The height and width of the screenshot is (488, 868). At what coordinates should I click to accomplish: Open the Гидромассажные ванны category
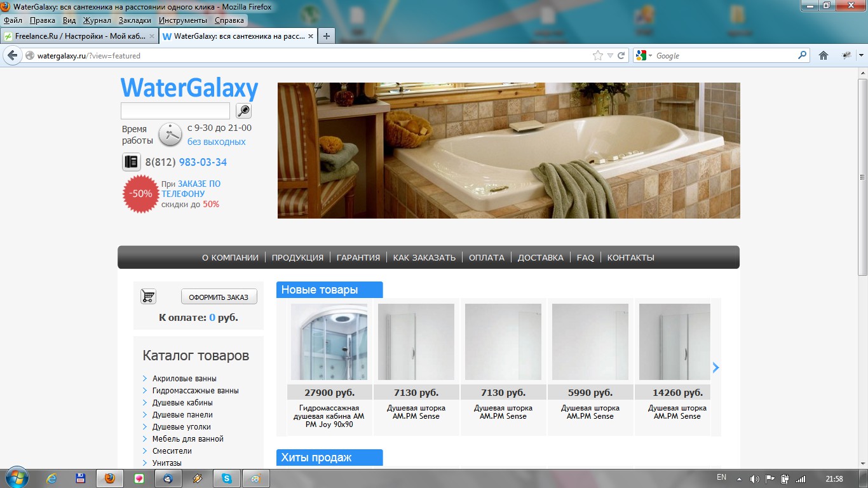tap(196, 391)
